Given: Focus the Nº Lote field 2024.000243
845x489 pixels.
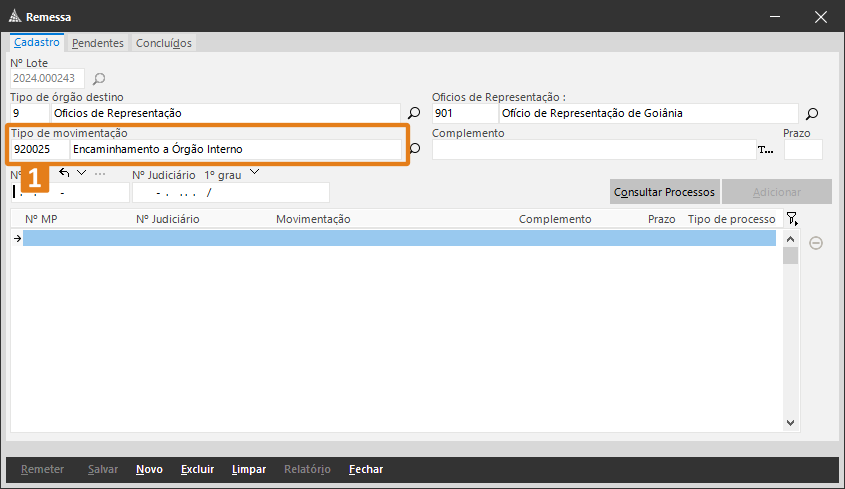Looking at the screenshot, I should tap(47, 78).
